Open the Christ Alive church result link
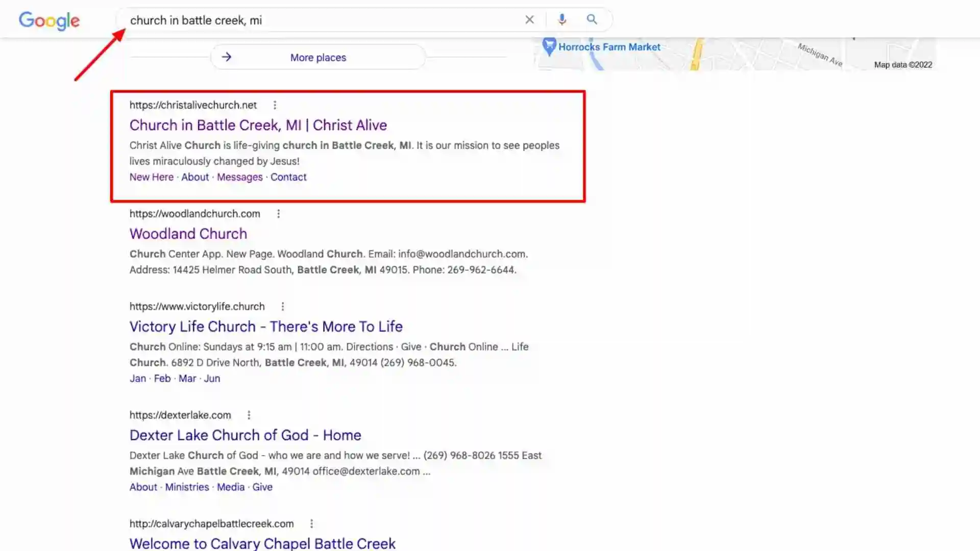 tap(258, 125)
